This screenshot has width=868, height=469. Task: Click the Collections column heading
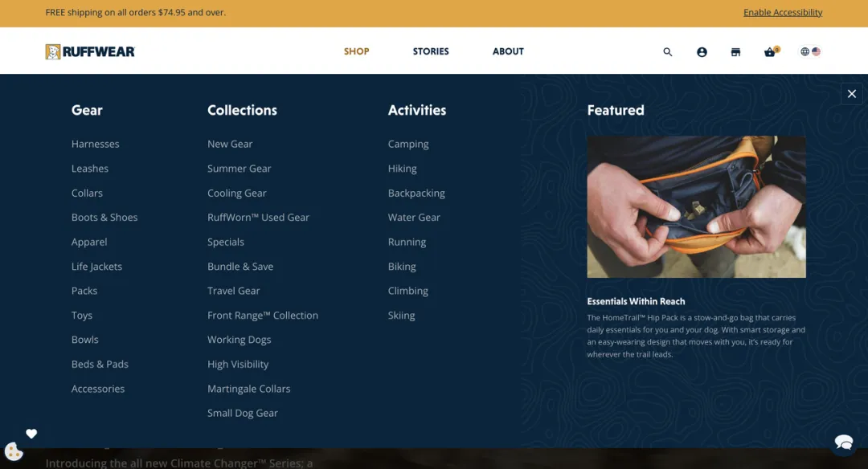coord(243,110)
